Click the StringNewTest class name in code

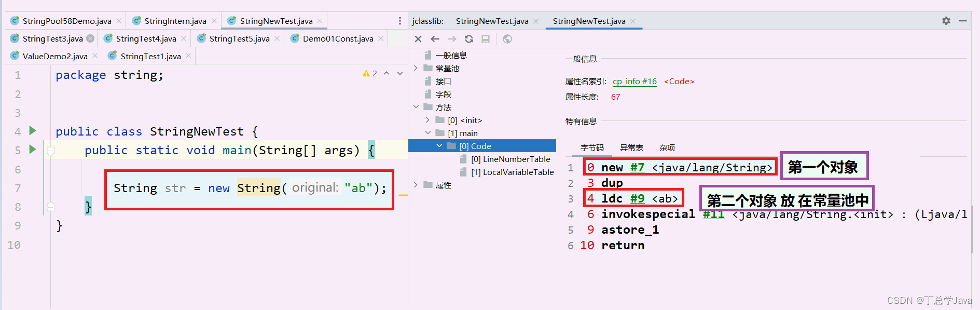197,131
